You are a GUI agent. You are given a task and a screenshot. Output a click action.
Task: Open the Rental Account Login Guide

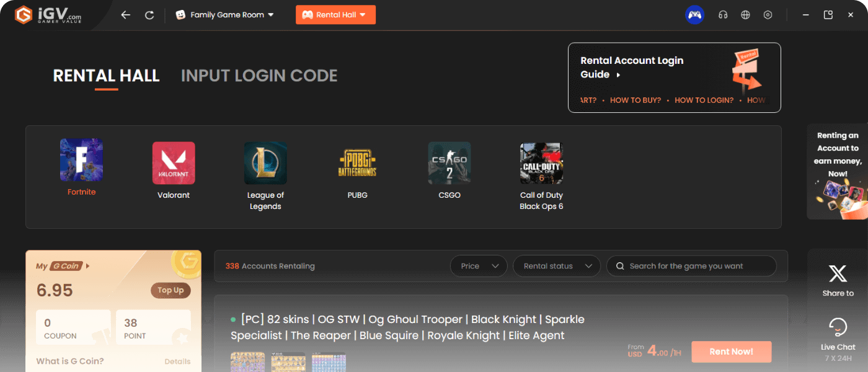coord(632,68)
